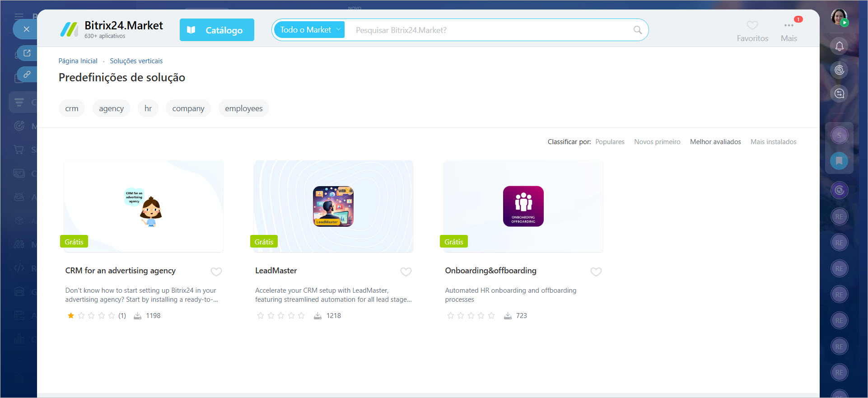Close the Market slider panel

tap(26, 29)
